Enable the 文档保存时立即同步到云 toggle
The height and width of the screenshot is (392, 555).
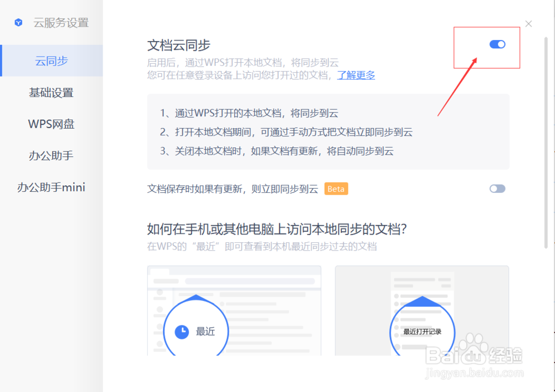pos(497,189)
